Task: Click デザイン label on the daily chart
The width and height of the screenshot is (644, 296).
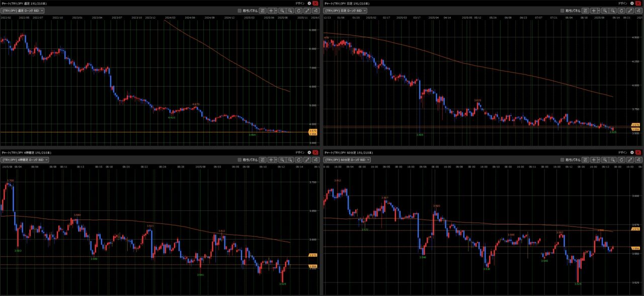Action: coord(623,3)
